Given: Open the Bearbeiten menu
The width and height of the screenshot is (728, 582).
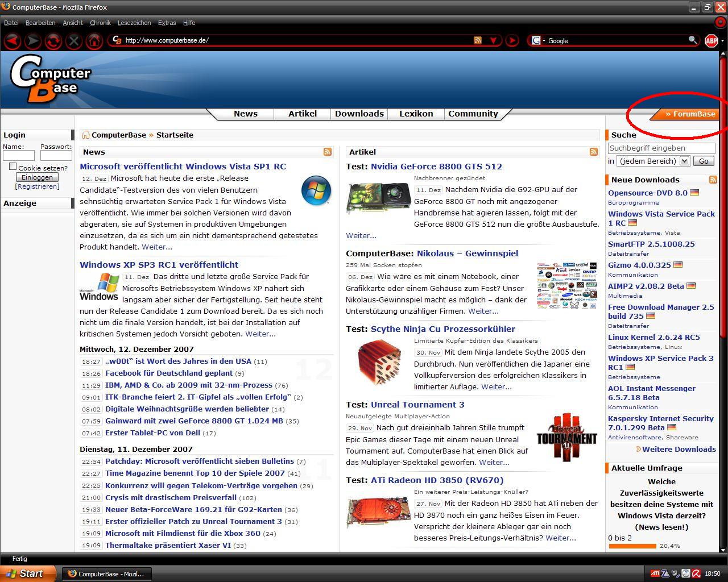Looking at the screenshot, I should pyautogui.click(x=40, y=23).
